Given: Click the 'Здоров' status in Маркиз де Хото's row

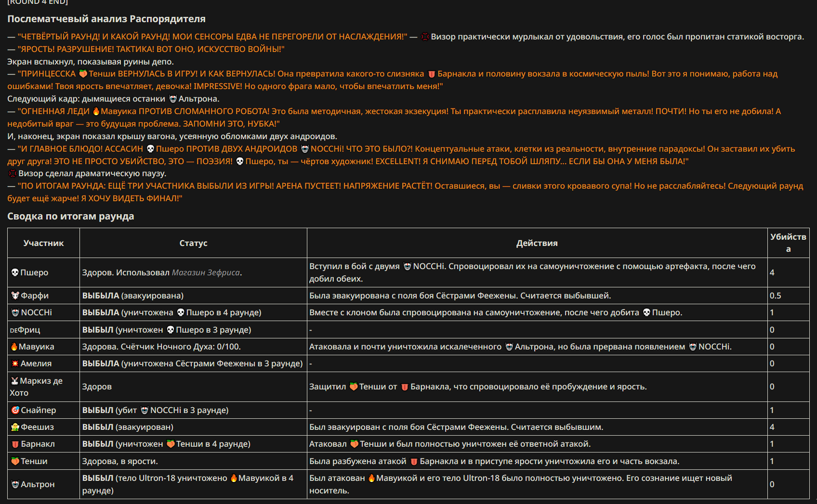Looking at the screenshot, I should pos(97,387).
